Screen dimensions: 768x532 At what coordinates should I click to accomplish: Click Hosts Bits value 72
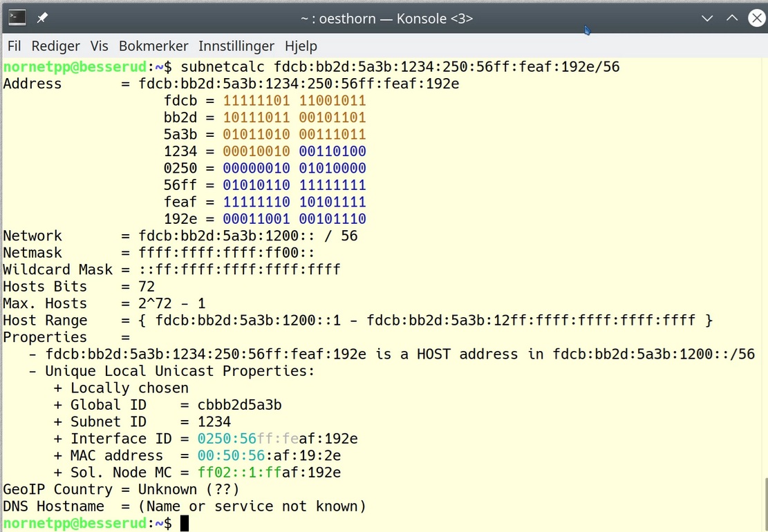point(147,286)
